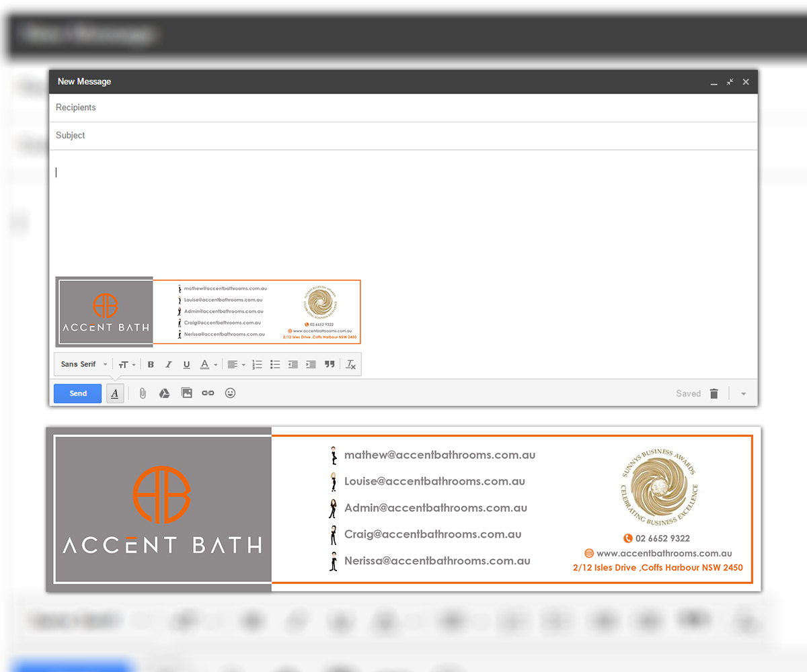Image resolution: width=807 pixels, height=672 pixels.
Task: Open the emoji picker smiley icon
Action: (230, 393)
